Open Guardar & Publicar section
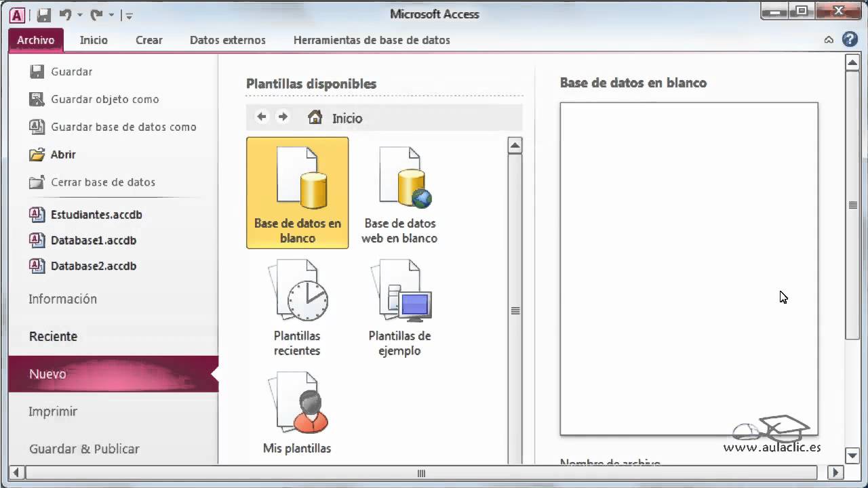868x488 pixels. (x=84, y=449)
